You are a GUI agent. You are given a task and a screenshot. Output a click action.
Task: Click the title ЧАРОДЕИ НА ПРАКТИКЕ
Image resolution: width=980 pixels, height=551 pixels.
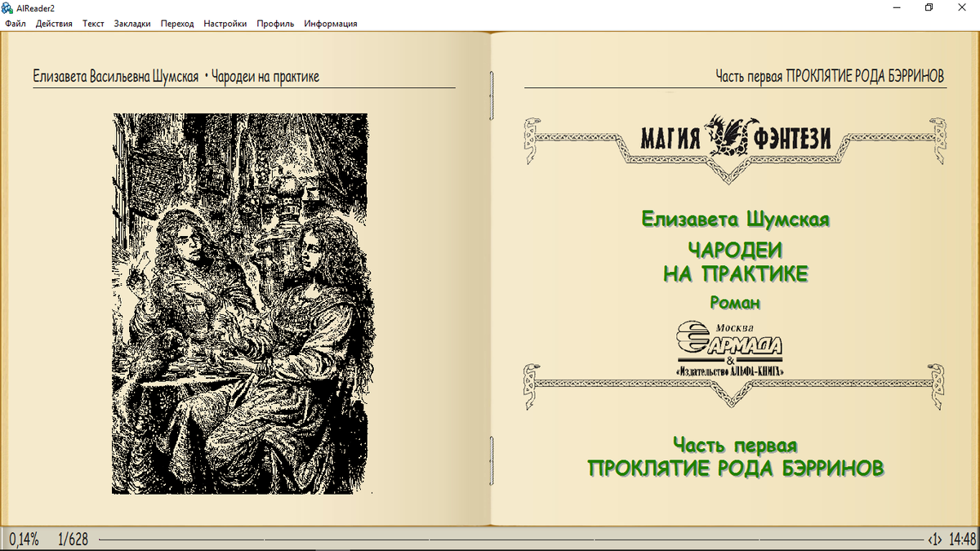pos(736,262)
